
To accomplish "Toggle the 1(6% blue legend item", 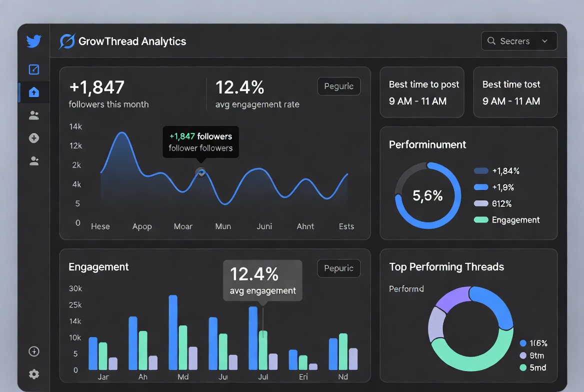I will (533, 343).
